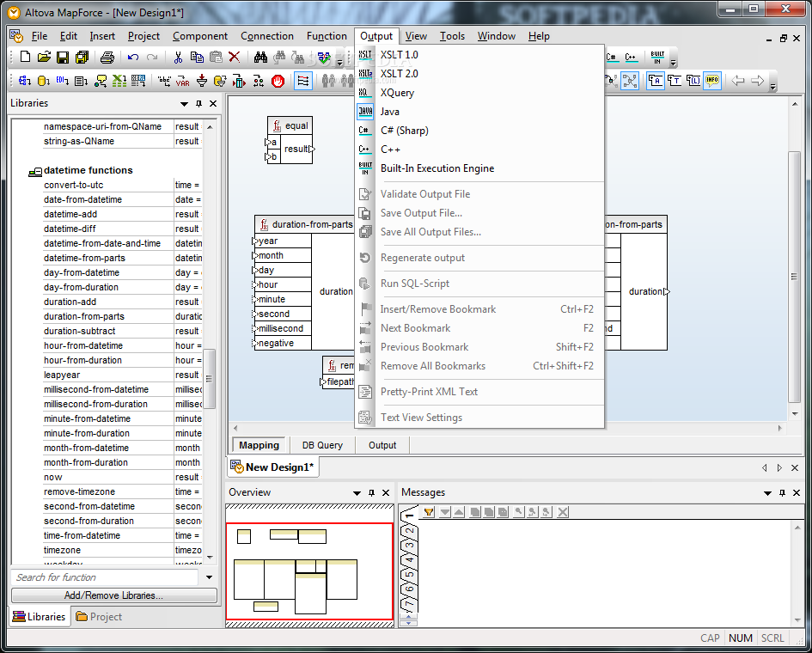Click the mapping canvas horizontal scrollbar track

tap(508, 428)
